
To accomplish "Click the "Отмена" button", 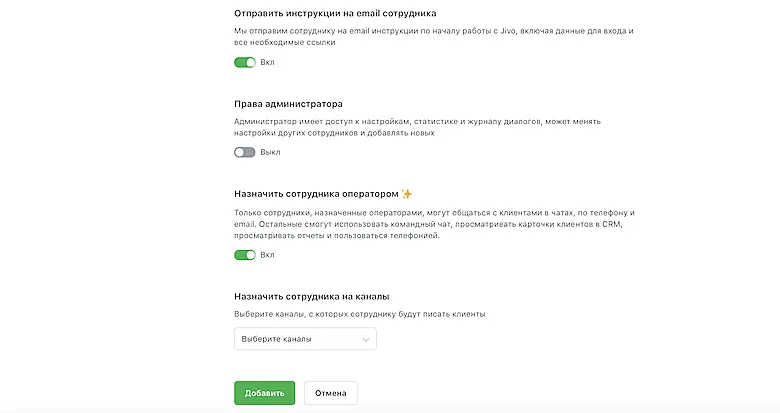I will (x=330, y=393).
